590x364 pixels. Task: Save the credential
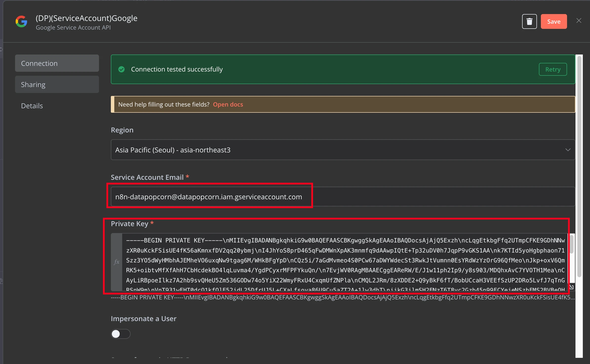coord(554,21)
